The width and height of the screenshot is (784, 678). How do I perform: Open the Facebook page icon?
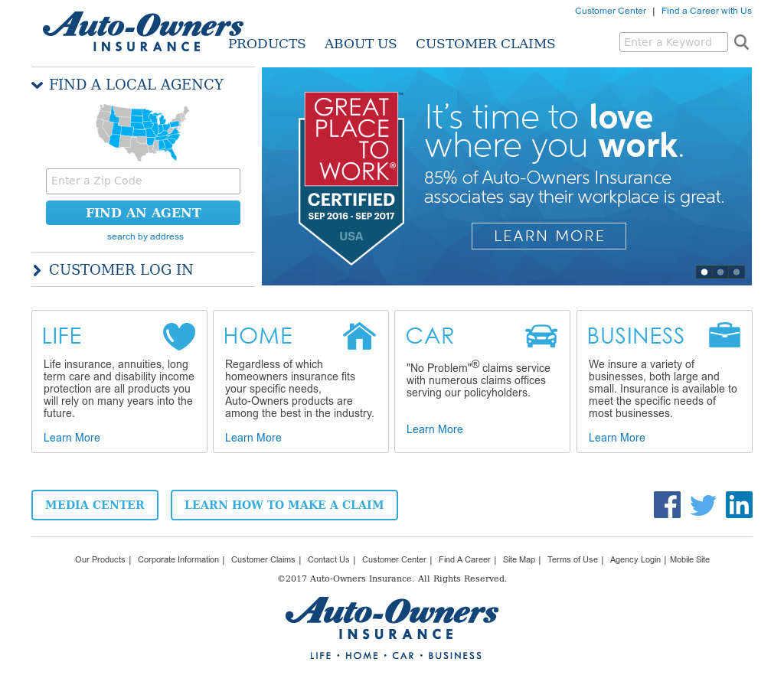[x=667, y=504]
